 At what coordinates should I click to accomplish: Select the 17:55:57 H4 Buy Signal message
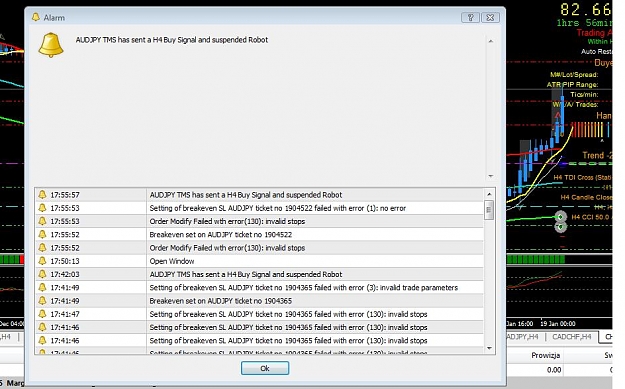tap(246, 195)
